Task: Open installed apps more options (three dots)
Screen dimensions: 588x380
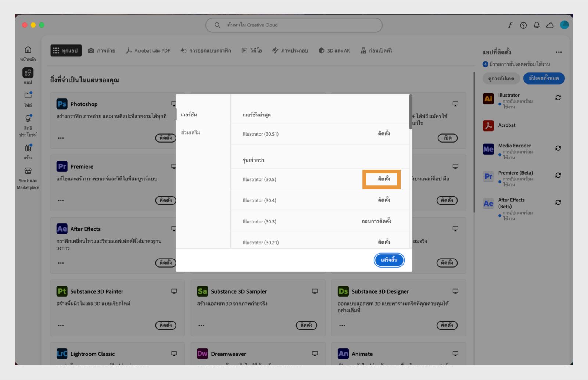Action: (559, 52)
